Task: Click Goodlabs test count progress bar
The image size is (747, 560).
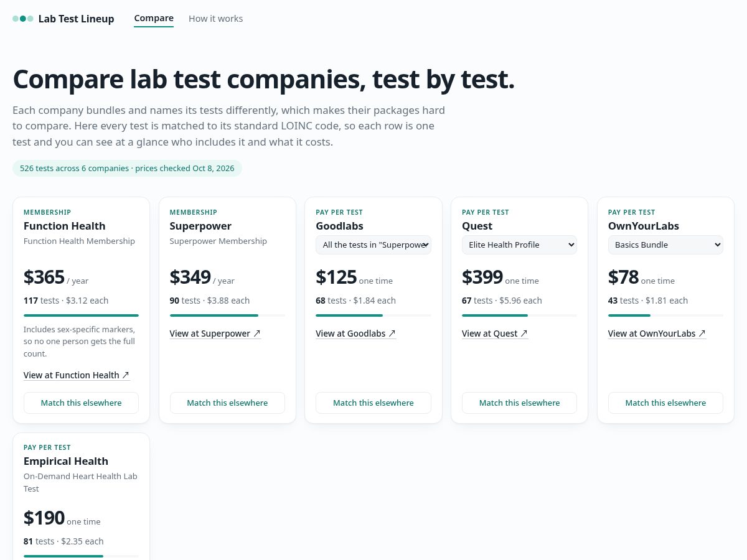Action: tap(374, 315)
